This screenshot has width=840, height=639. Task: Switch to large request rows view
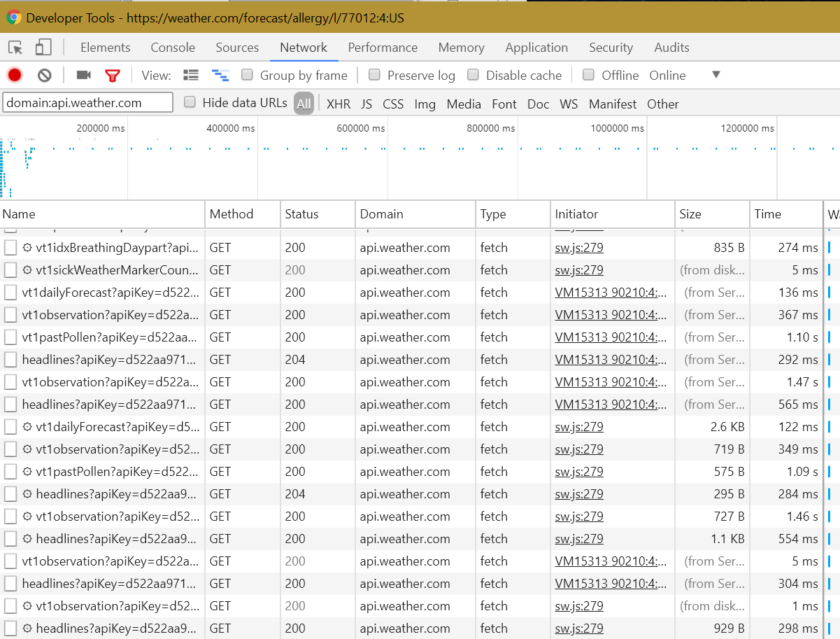pos(191,75)
